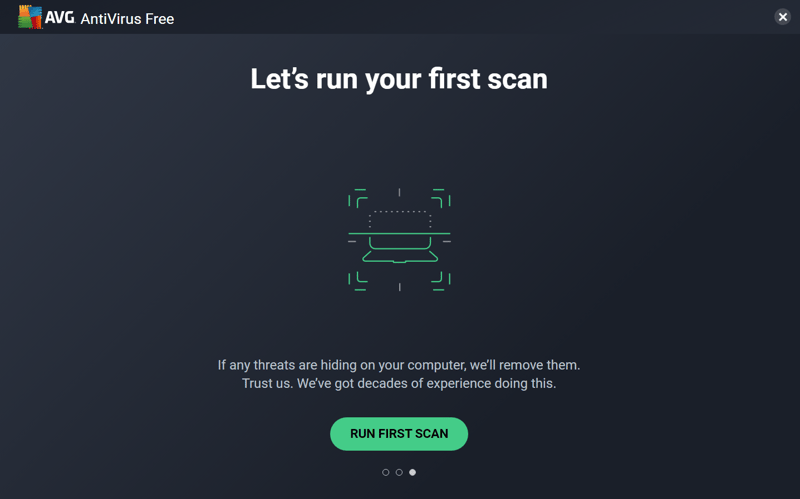Click the dotted rectangle above the laptop
The height and width of the screenshot is (499, 800).
pyautogui.click(x=400, y=219)
